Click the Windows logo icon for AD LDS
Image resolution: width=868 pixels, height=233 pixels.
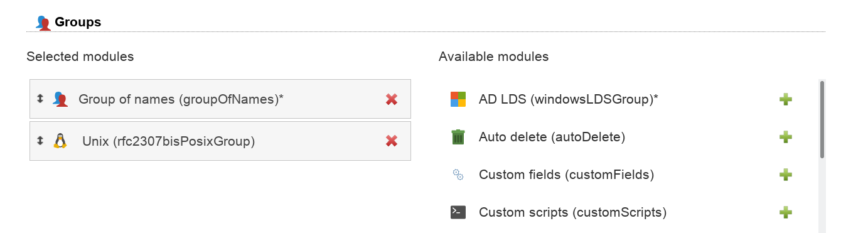coord(458,99)
